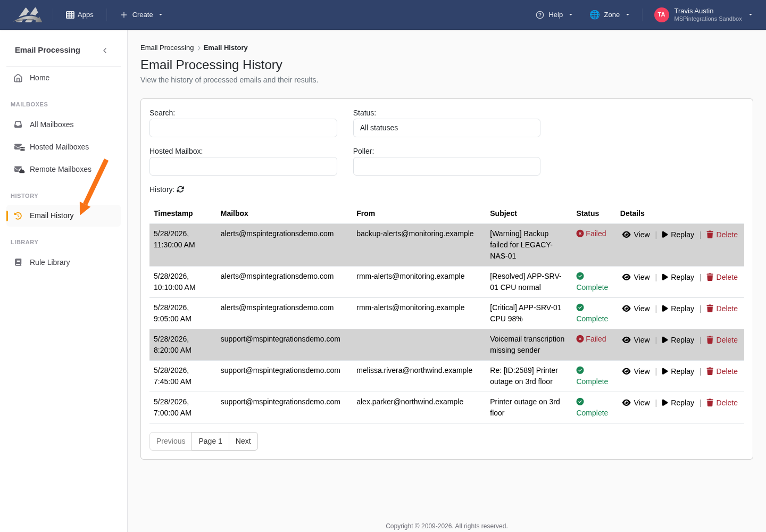This screenshot has height=532, width=766.
Task: Open the Create dropdown menu
Action: (x=141, y=15)
